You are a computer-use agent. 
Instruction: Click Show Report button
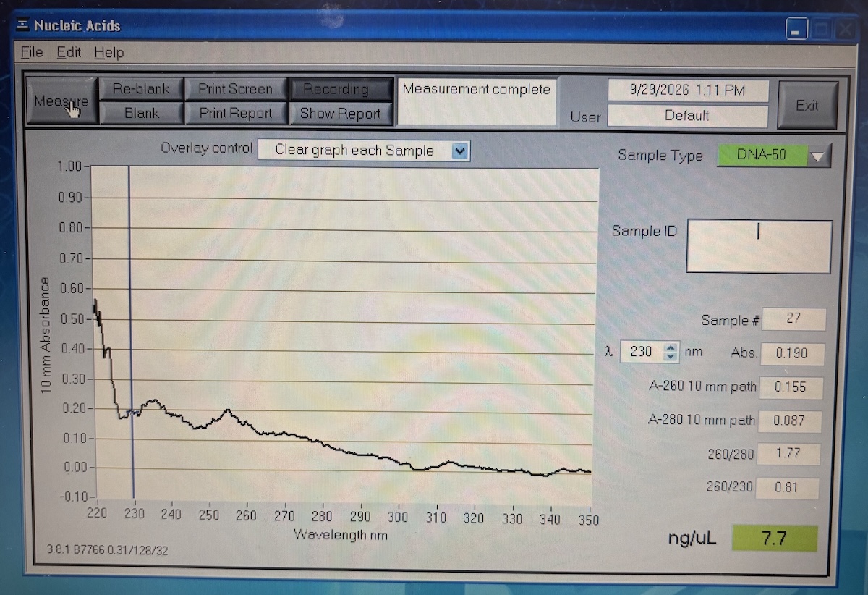coord(341,114)
